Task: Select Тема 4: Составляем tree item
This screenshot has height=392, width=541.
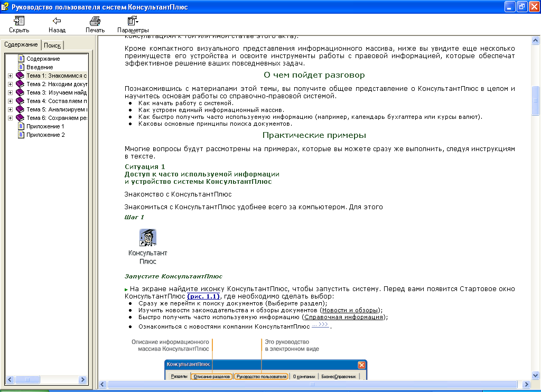Action: (57, 101)
